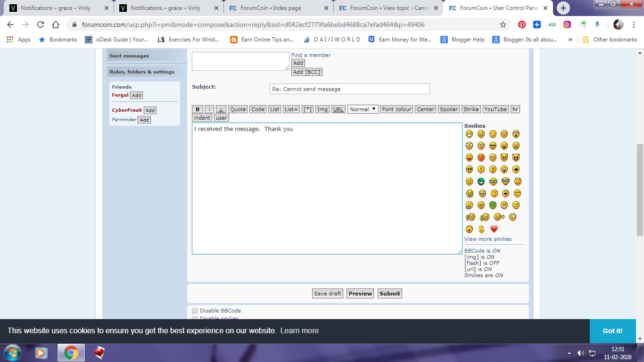Insert the thumbs down smiley

point(470,217)
